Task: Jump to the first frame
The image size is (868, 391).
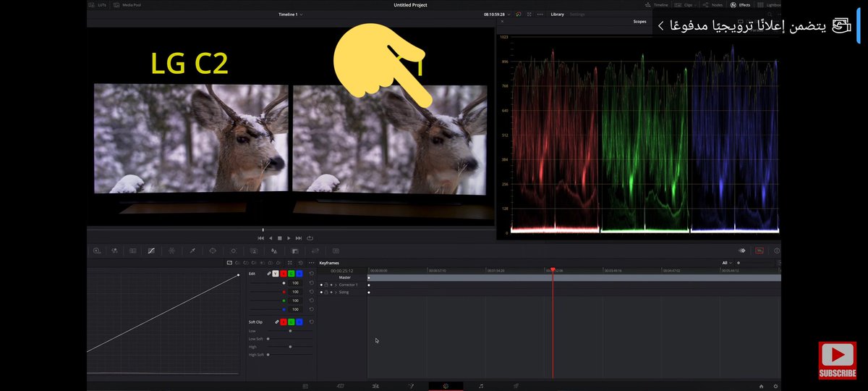Action: coord(261,237)
